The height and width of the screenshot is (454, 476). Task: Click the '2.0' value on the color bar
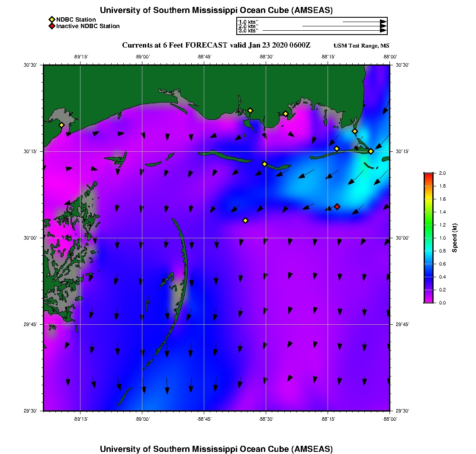coord(442,173)
